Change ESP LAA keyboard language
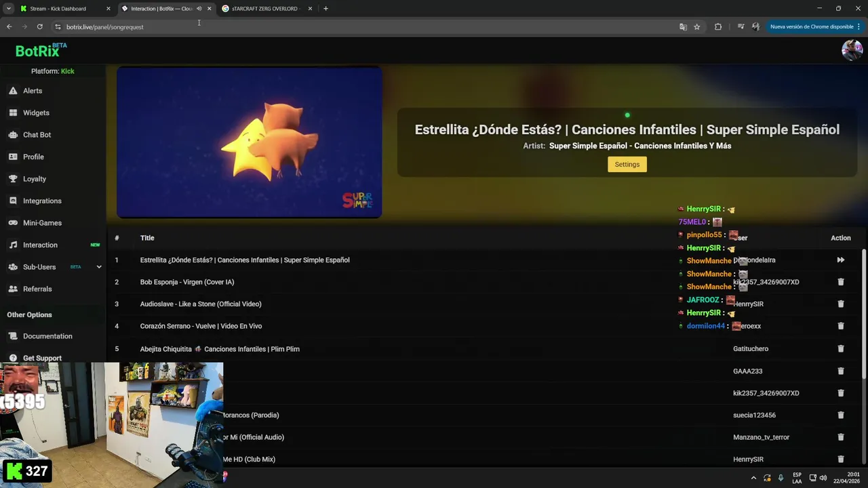 [797, 478]
